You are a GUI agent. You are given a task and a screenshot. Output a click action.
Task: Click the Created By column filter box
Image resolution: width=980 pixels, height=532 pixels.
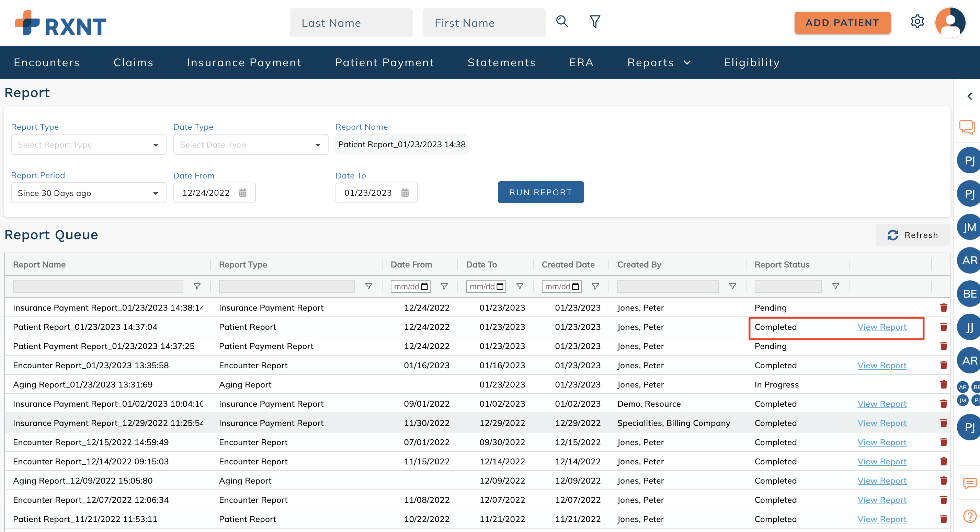click(x=668, y=286)
